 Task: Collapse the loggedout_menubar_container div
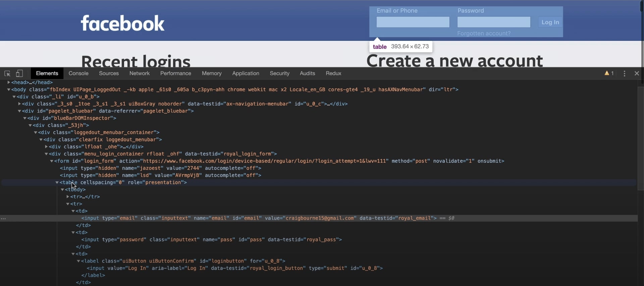36,133
